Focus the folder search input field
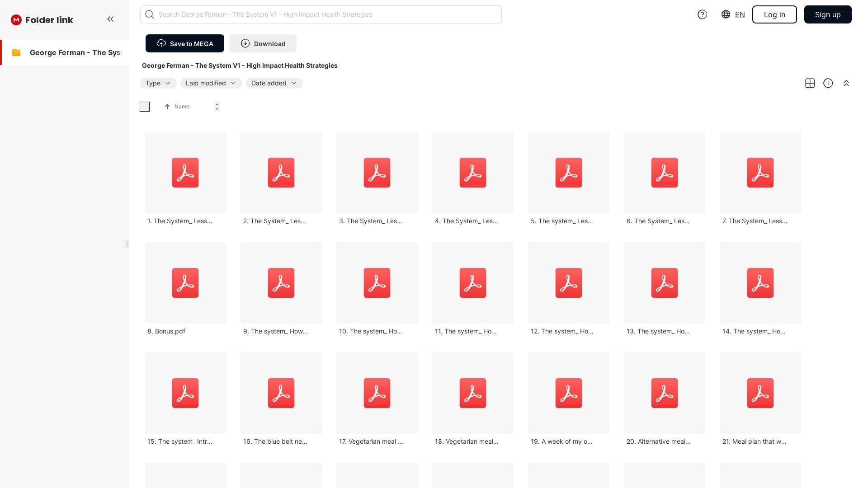Image resolution: width=868 pixels, height=488 pixels. point(325,14)
